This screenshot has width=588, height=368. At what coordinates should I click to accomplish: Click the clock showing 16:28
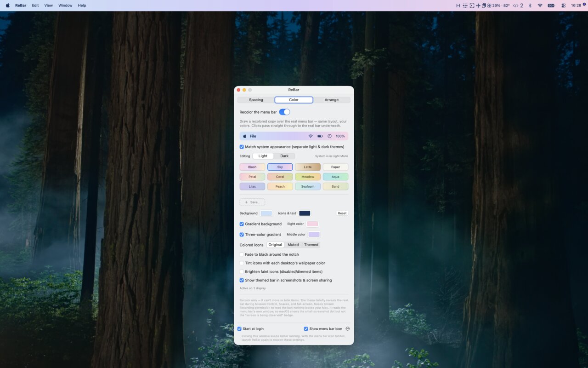(576, 6)
